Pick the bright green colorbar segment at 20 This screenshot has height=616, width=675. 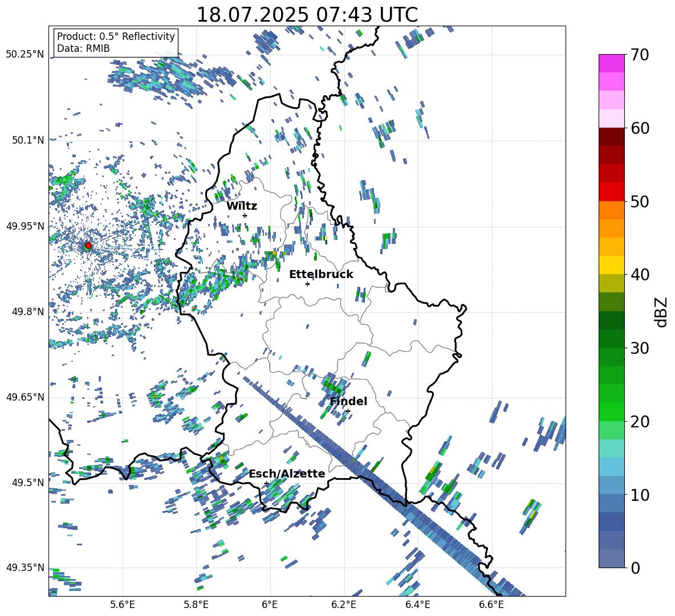(x=611, y=411)
